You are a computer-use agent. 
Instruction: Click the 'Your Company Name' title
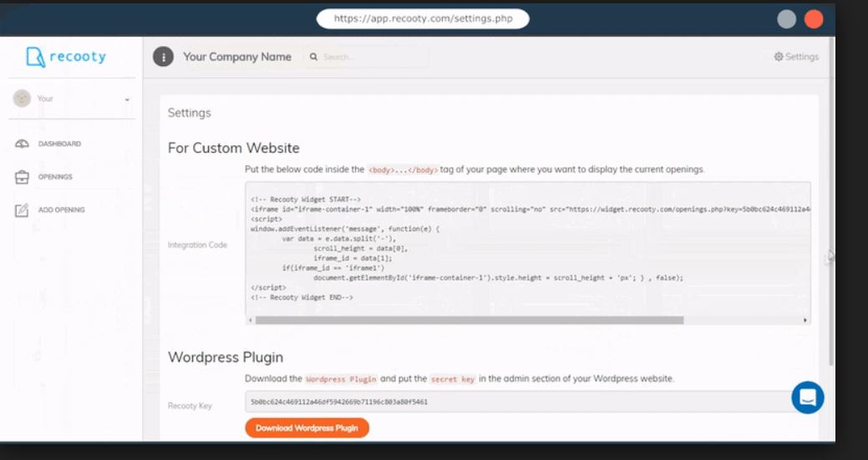tap(237, 57)
